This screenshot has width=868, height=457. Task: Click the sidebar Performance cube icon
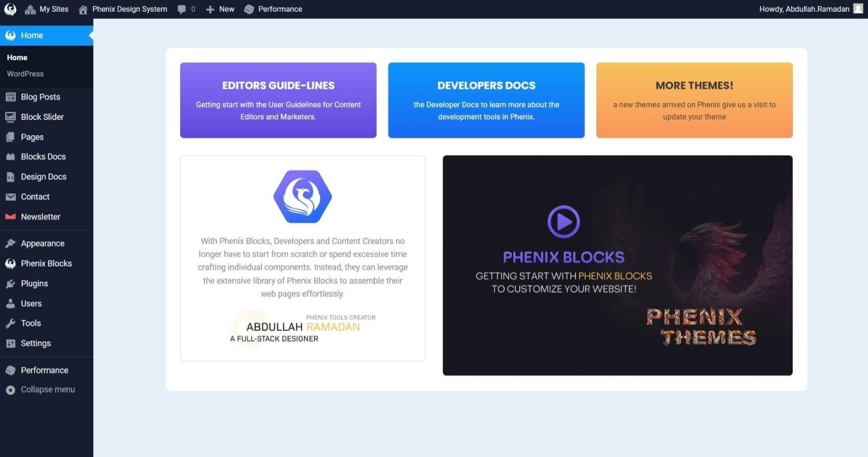11,370
